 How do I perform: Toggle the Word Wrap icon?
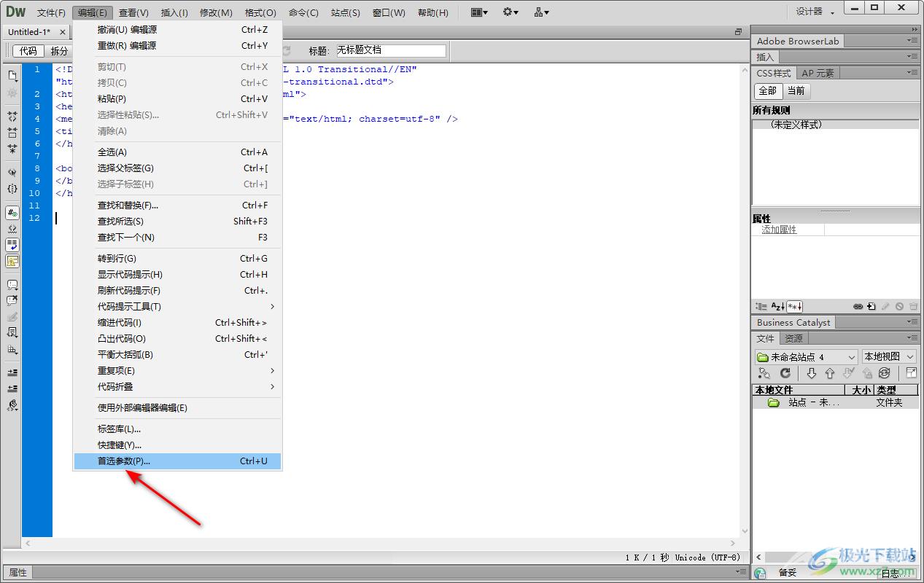[x=12, y=245]
